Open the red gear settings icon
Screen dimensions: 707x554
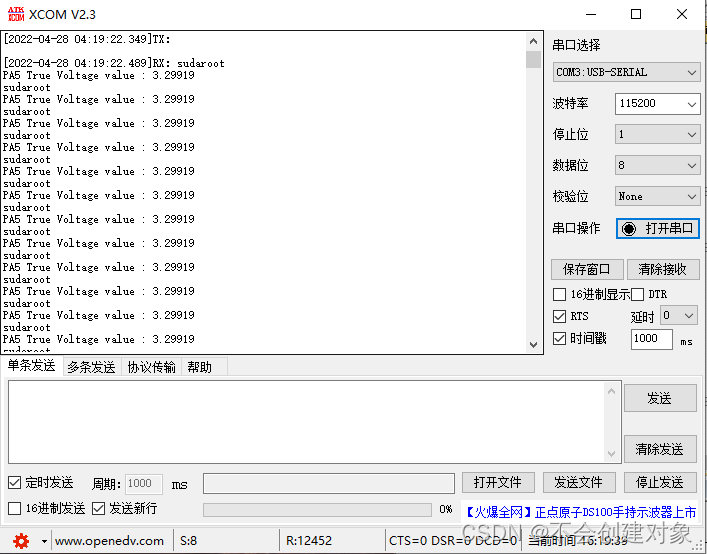pos(21,540)
